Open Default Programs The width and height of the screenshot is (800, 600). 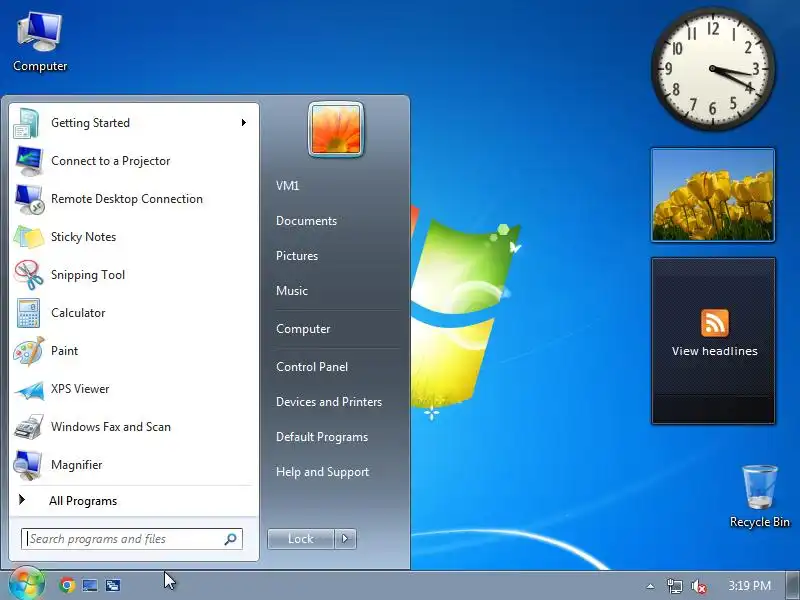tap(321, 437)
